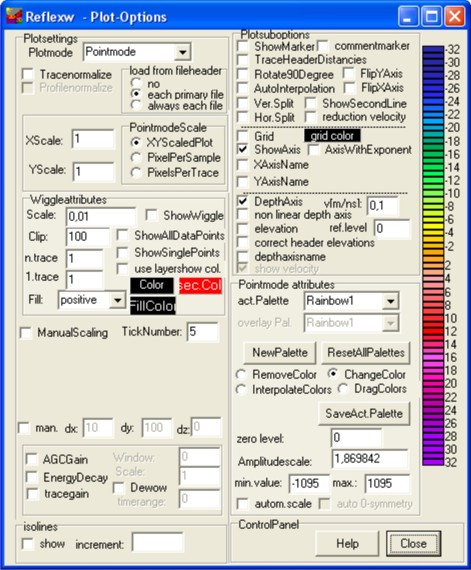Open the black wiggle Color swatch

point(152,285)
